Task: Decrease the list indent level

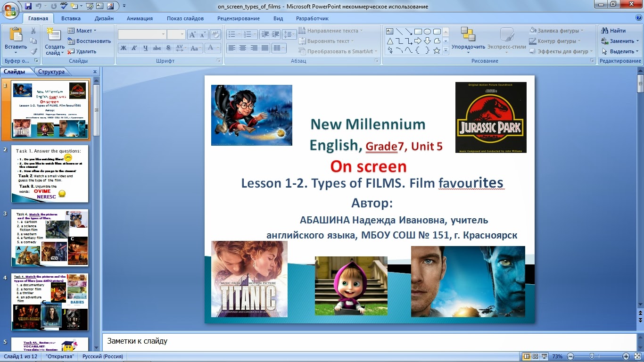Action: 264,34
